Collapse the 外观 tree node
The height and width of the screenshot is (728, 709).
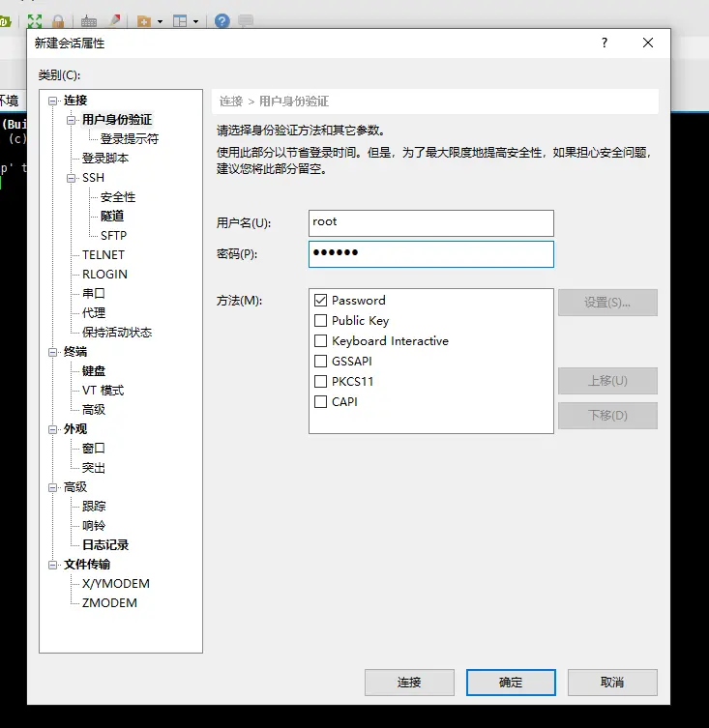click(x=53, y=429)
